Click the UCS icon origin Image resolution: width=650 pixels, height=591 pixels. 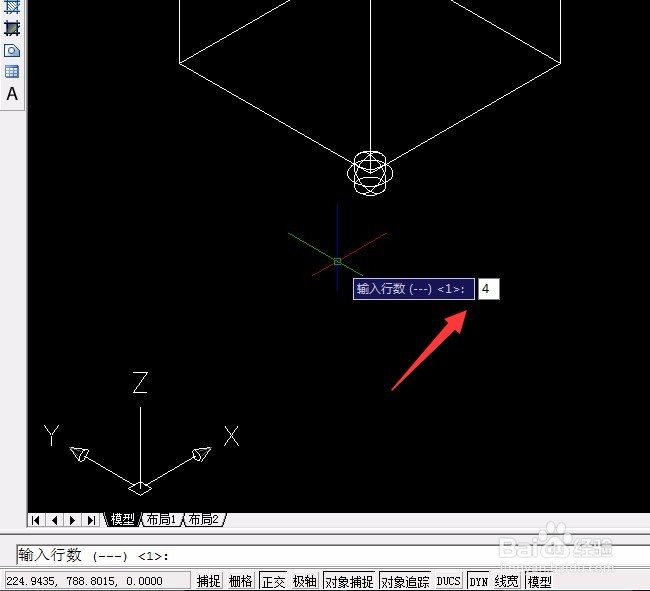point(140,488)
